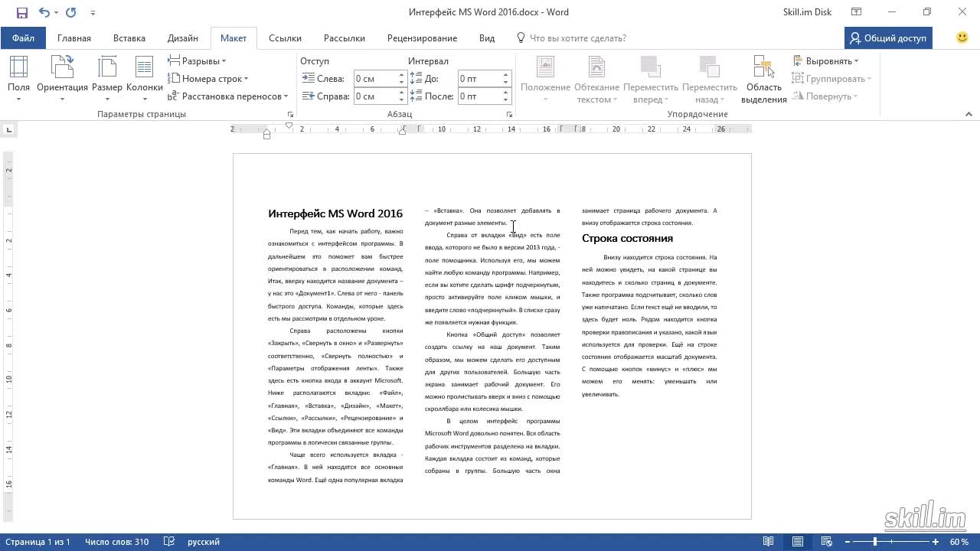Screen dimensions: 980x551
Task: Click first line indent marker on ruler
Action: 289,126
